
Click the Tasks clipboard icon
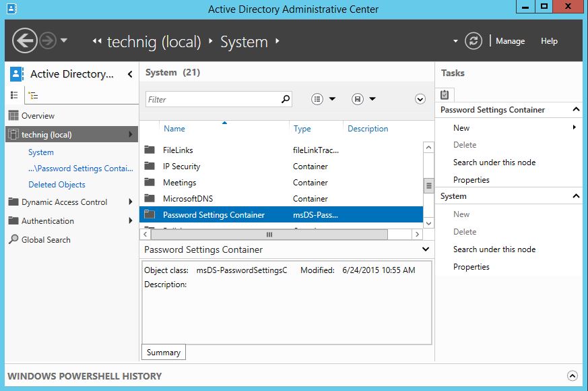point(445,94)
